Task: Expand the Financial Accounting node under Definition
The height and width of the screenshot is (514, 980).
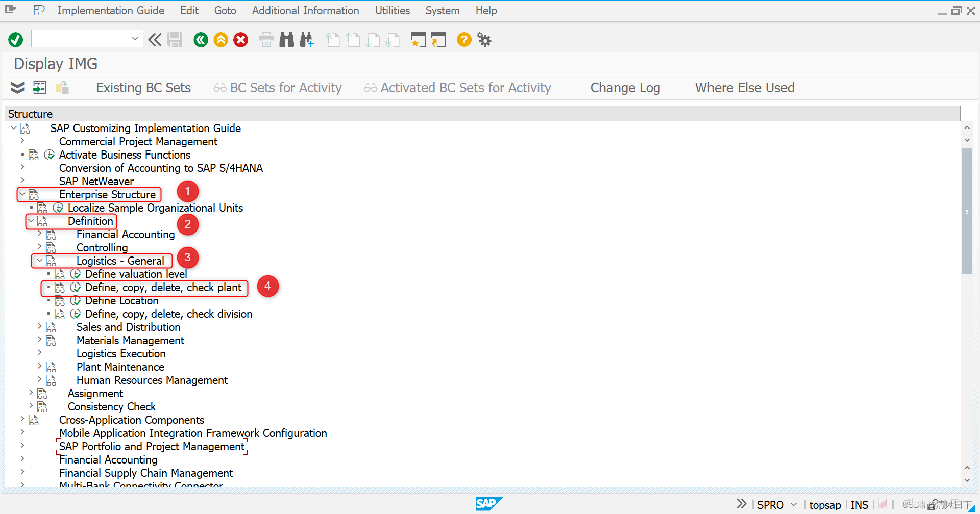Action: point(40,234)
